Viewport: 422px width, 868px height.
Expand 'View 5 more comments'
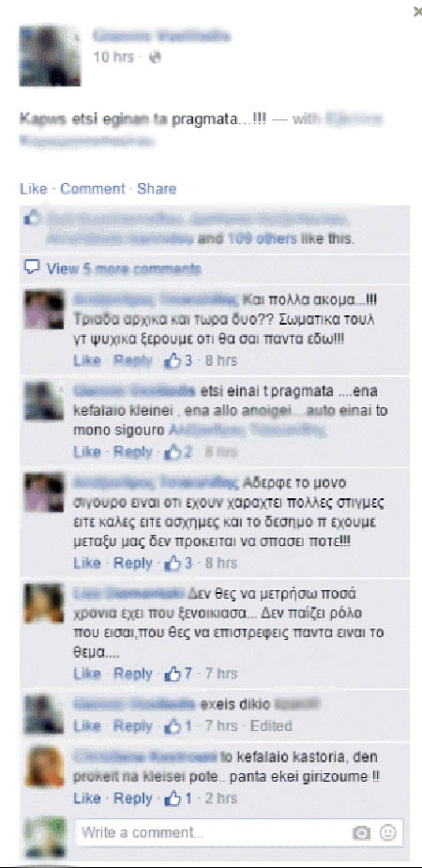(x=124, y=269)
